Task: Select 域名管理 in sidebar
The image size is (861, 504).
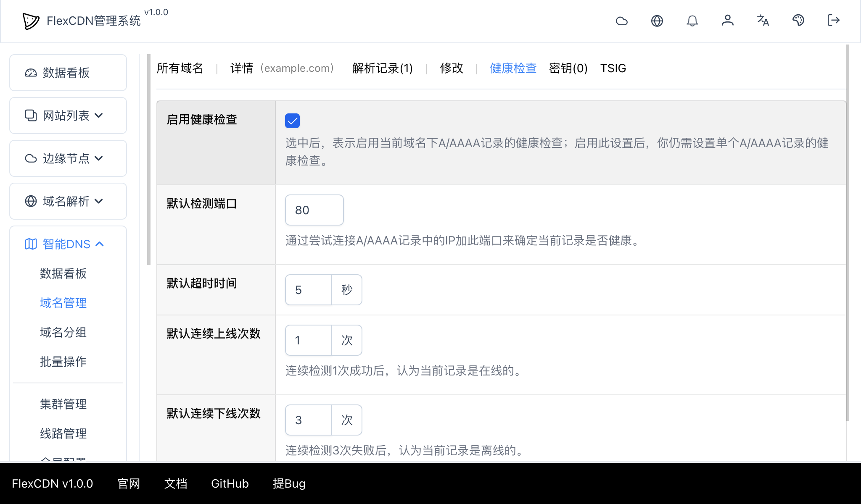Action: (63, 303)
